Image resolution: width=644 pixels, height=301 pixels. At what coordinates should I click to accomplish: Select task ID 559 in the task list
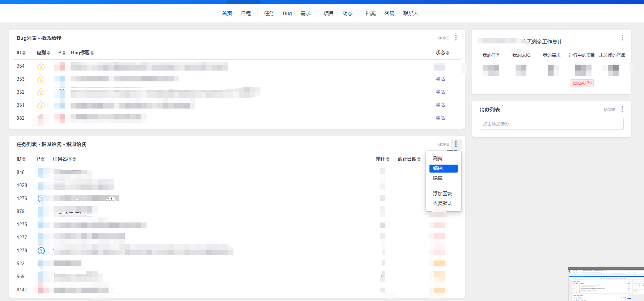(21, 276)
